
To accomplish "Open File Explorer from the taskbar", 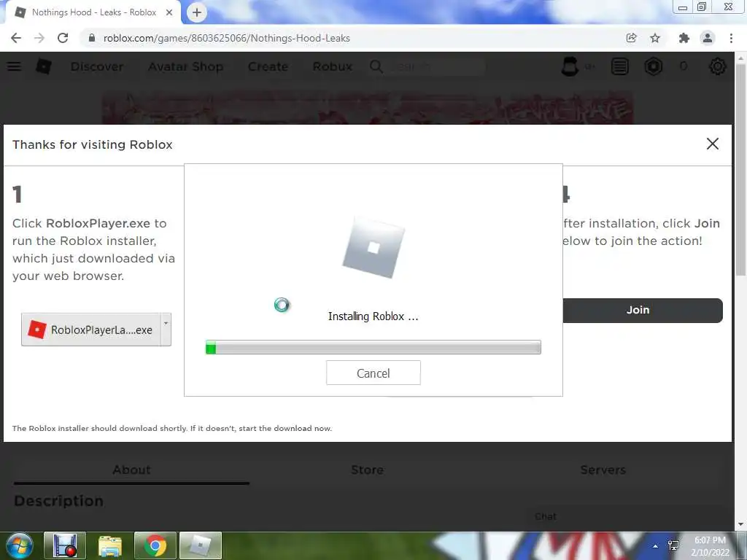I will (110, 545).
